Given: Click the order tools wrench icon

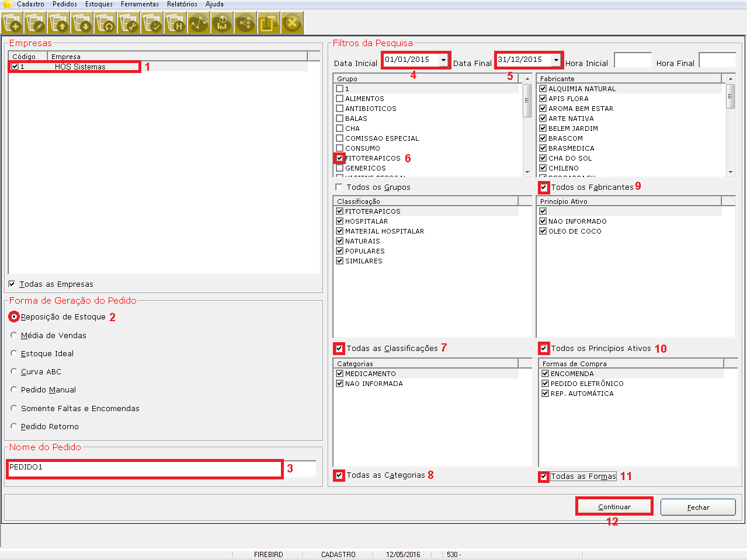Looking at the screenshot, I should pyautogui.click(x=129, y=24).
